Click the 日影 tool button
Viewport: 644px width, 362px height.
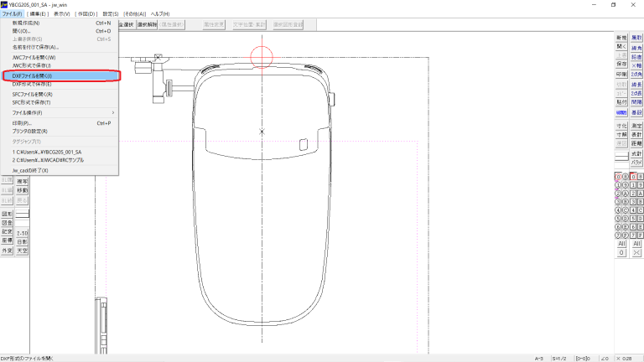22,240
